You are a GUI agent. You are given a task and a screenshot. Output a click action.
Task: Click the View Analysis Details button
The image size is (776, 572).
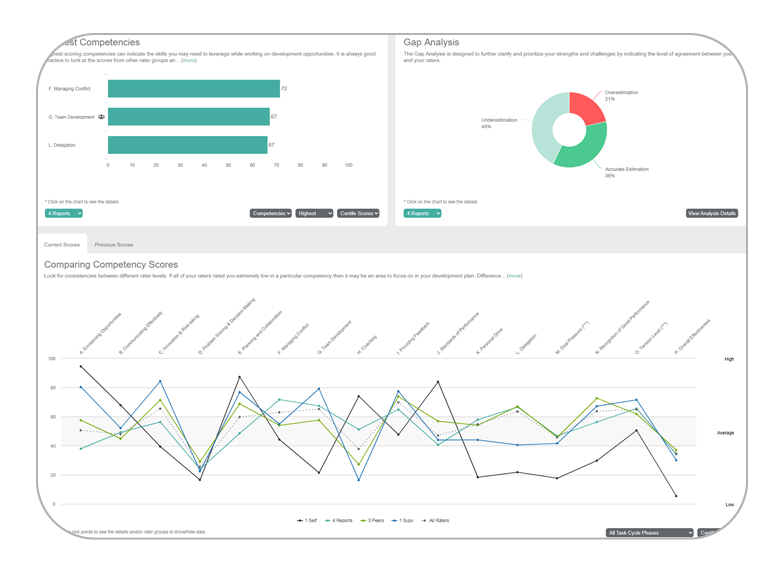tap(712, 213)
